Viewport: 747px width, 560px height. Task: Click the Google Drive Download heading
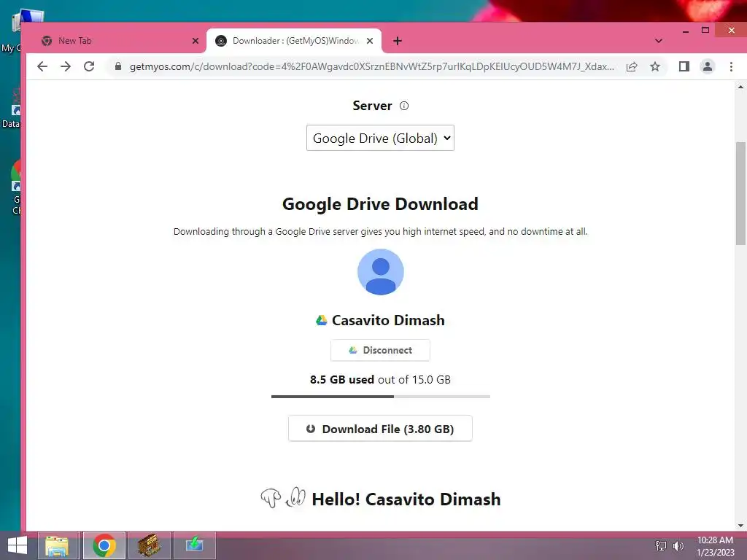380,204
